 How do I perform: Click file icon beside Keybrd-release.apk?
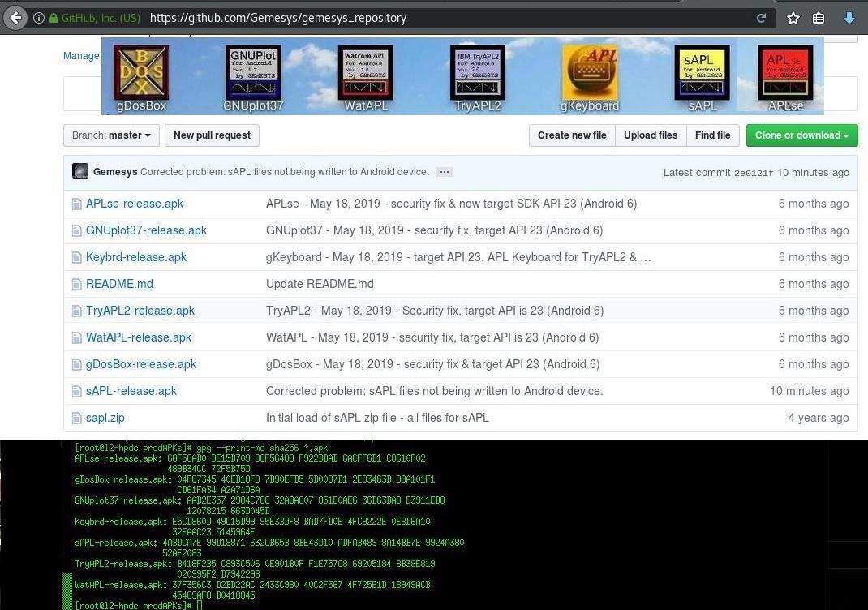pos(76,257)
